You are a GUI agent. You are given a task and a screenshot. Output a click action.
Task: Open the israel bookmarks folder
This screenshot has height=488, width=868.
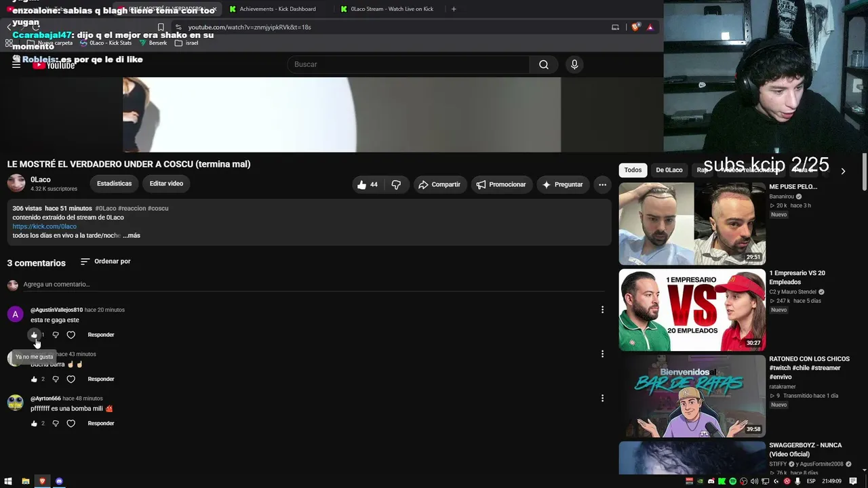pos(186,43)
